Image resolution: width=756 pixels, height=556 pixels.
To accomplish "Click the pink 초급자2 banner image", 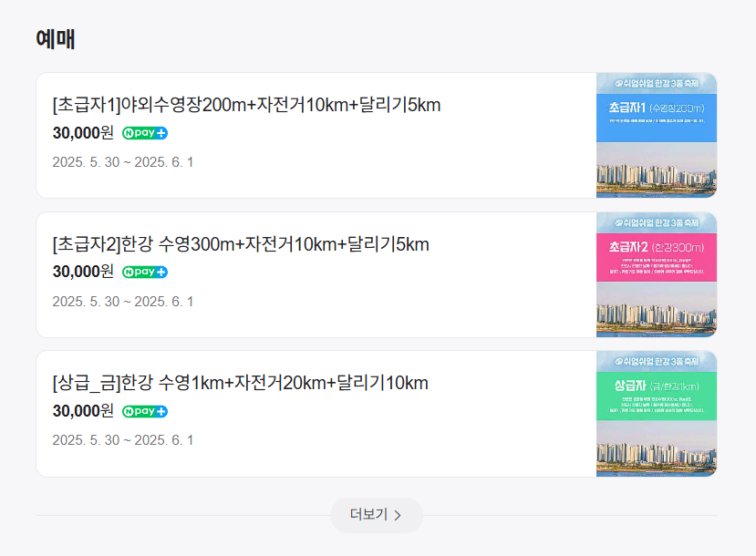I will pyautogui.click(x=658, y=273).
